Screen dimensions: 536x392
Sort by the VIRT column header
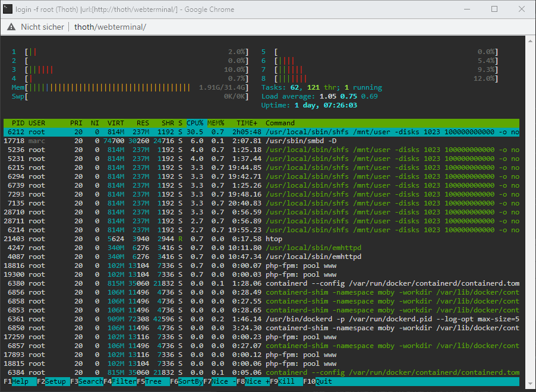pos(115,123)
